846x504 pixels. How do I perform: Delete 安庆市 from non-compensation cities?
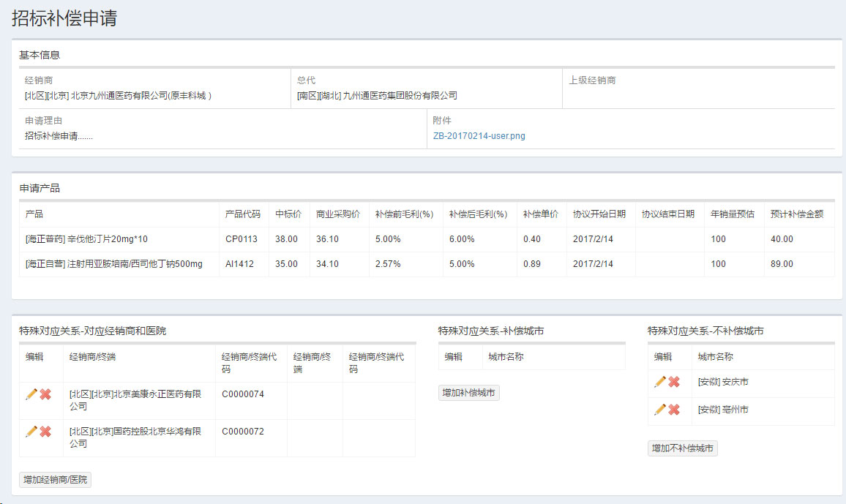674,382
